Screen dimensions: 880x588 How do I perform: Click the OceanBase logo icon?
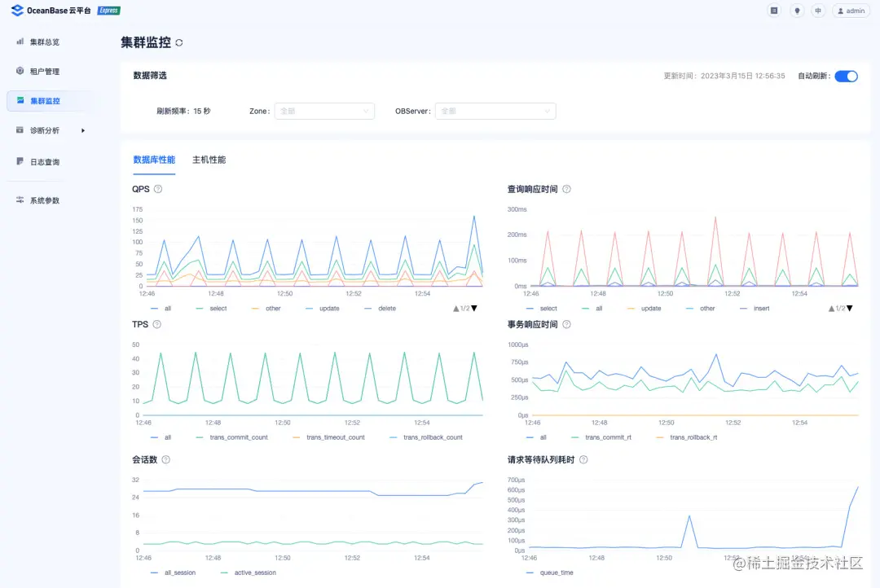(17, 10)
